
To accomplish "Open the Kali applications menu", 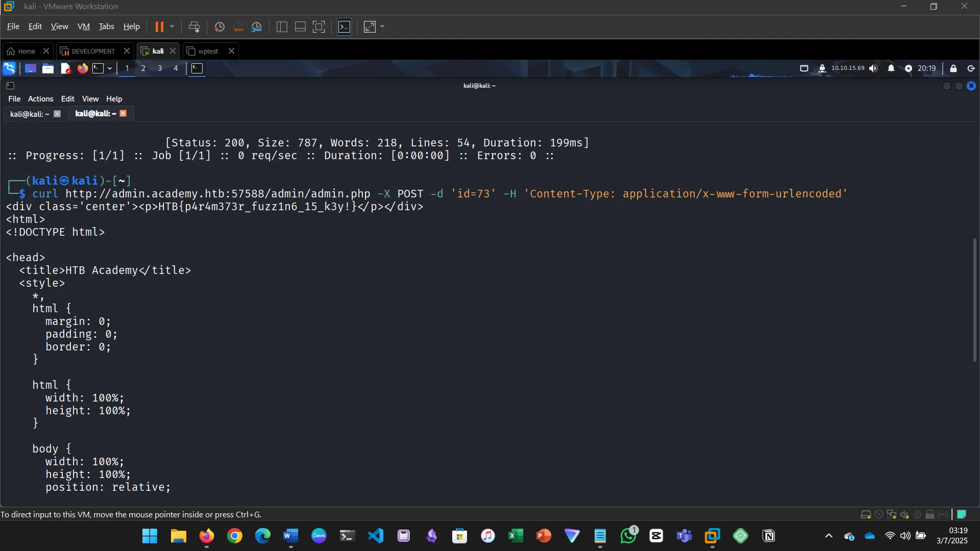I will [x=9, y=68].
